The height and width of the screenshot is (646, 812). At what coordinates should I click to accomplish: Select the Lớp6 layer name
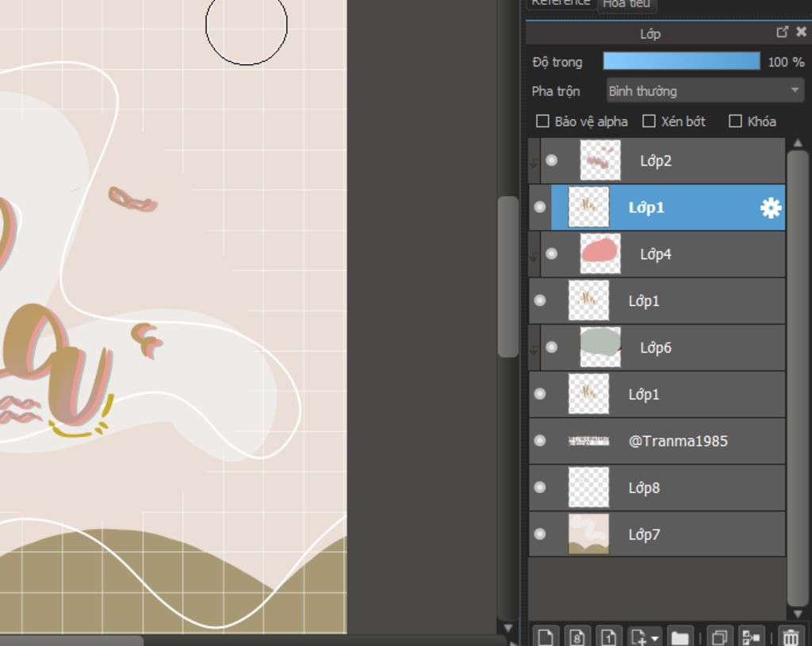coord(656,347)
